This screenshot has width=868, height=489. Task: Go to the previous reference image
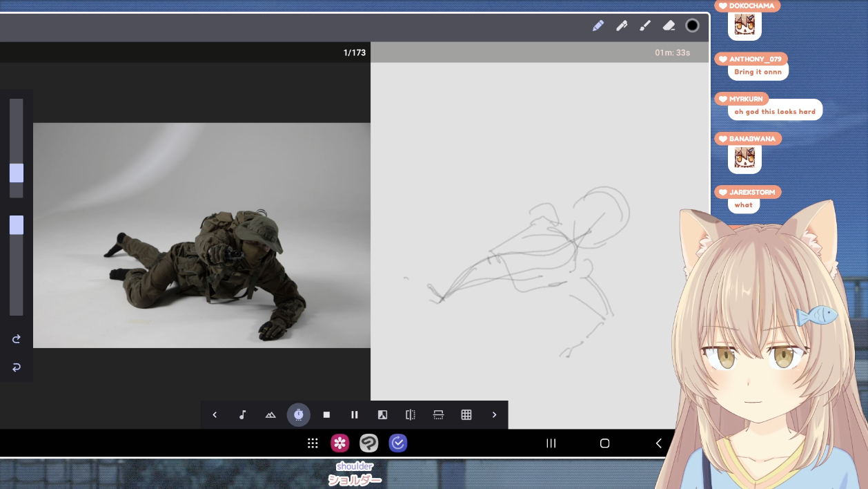coord(215,414)
